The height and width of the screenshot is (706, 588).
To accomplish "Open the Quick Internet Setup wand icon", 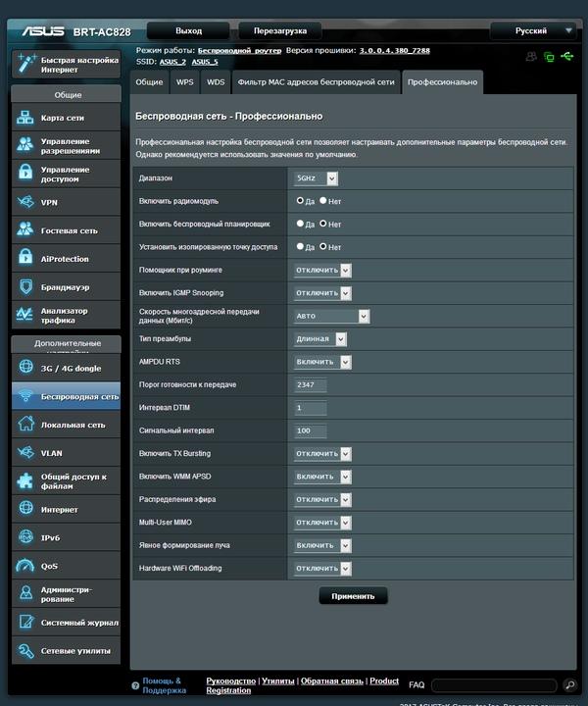I will [25, 64].
